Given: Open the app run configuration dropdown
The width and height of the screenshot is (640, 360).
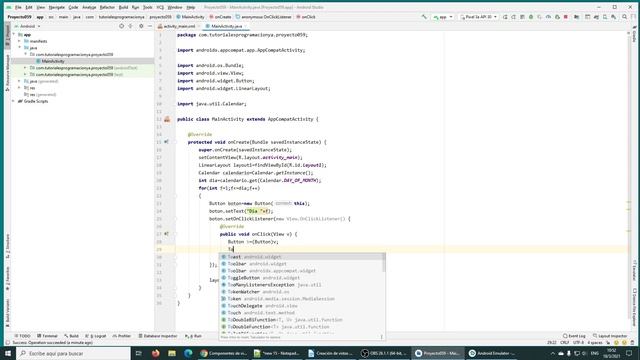Looking at the screenshot, I should pos(443,17).
